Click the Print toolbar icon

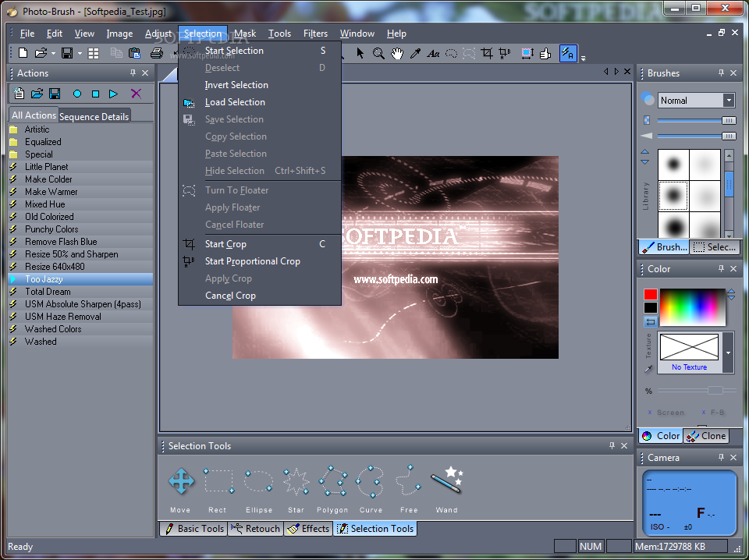pyautogui.click(x=156, y=53)
